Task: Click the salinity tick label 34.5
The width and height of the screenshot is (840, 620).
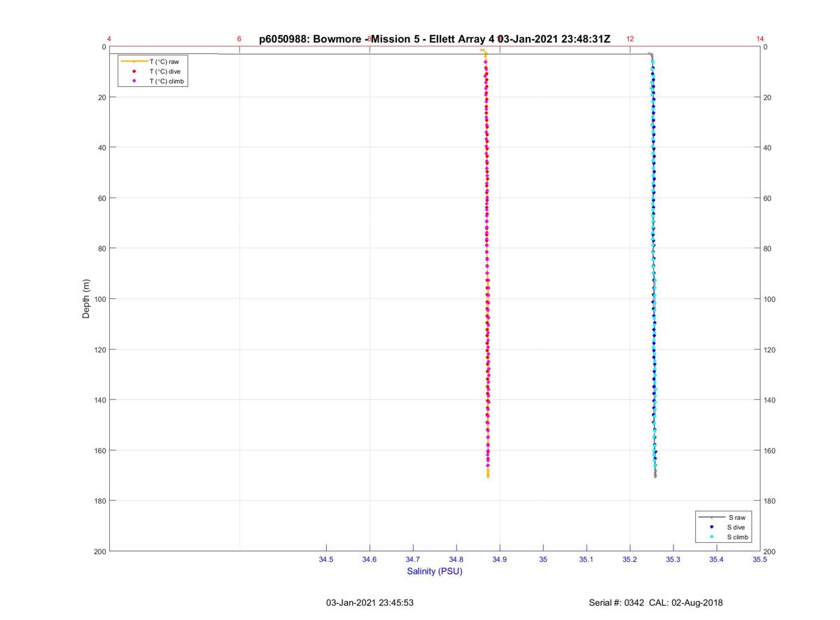Action: 326,560
